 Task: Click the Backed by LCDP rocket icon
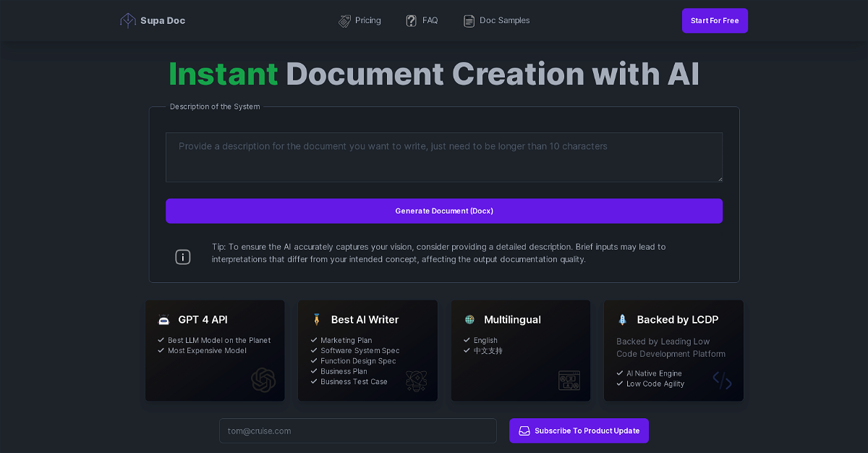[x=622, y=320]
